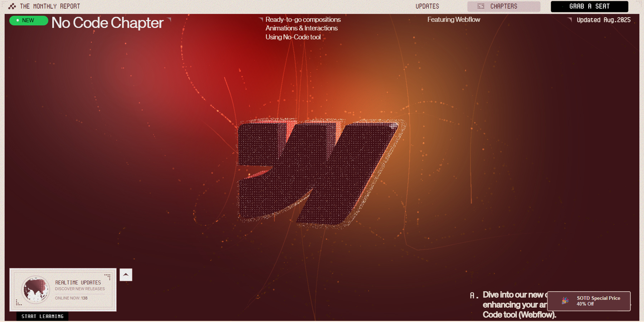Open the REALTIME UPDATES card title
The image size is (644, 322).
pyautogui.click(x=78, y=283)
